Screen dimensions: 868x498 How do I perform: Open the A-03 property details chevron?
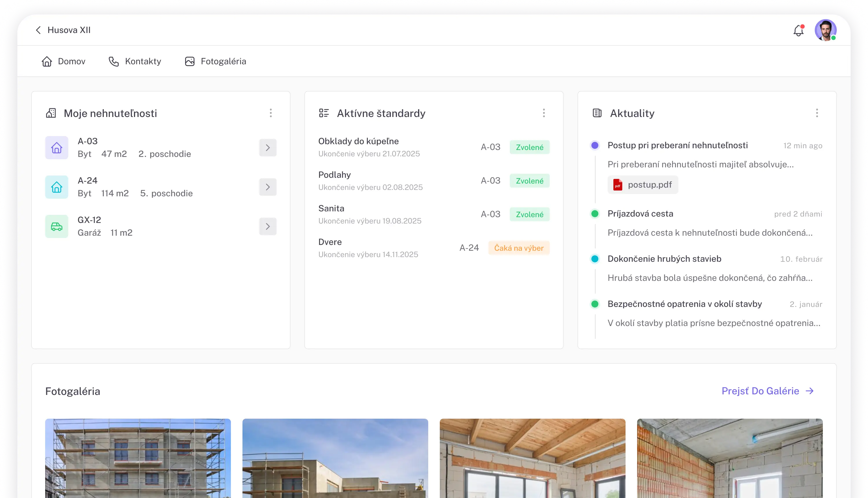[268, 147]
